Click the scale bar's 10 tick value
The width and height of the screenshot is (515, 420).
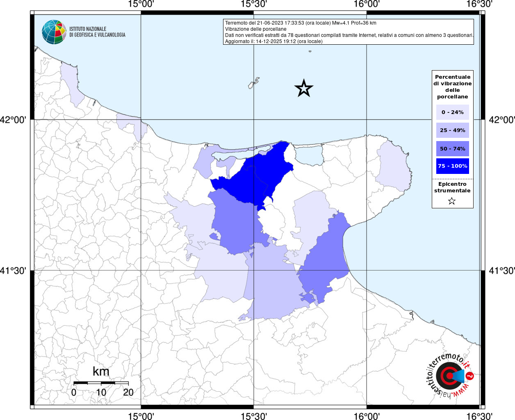pos(101,392)
